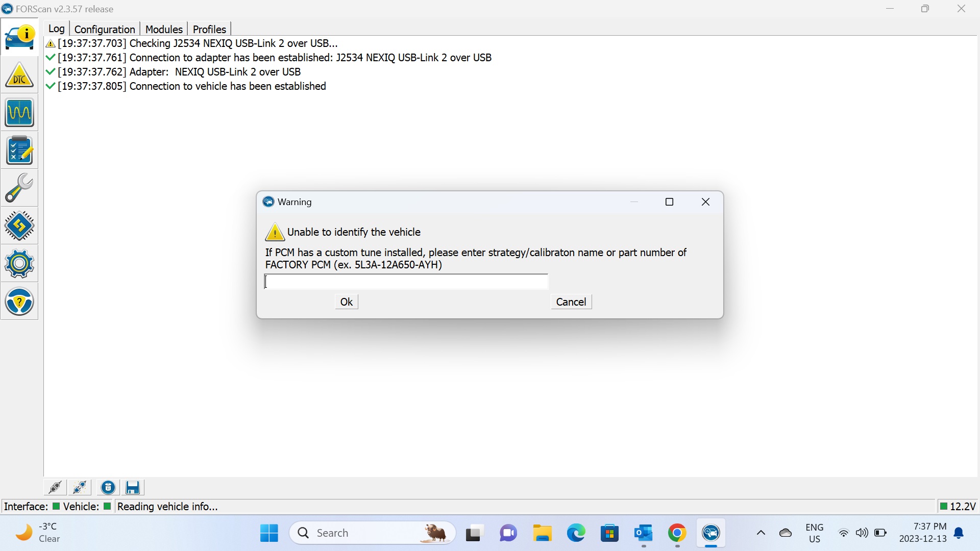
Task: Focus the PCM part number input field
Action: 406,282
